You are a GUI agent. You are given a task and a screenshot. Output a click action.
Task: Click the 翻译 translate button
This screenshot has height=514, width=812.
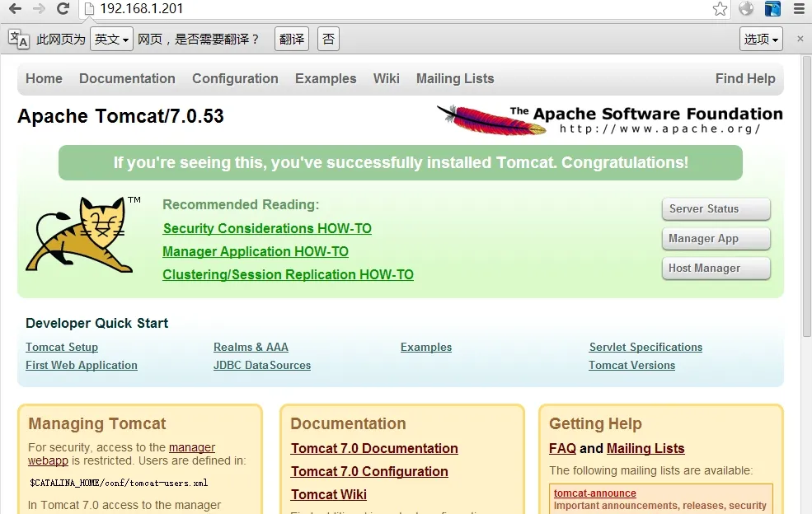coord(292,39)
